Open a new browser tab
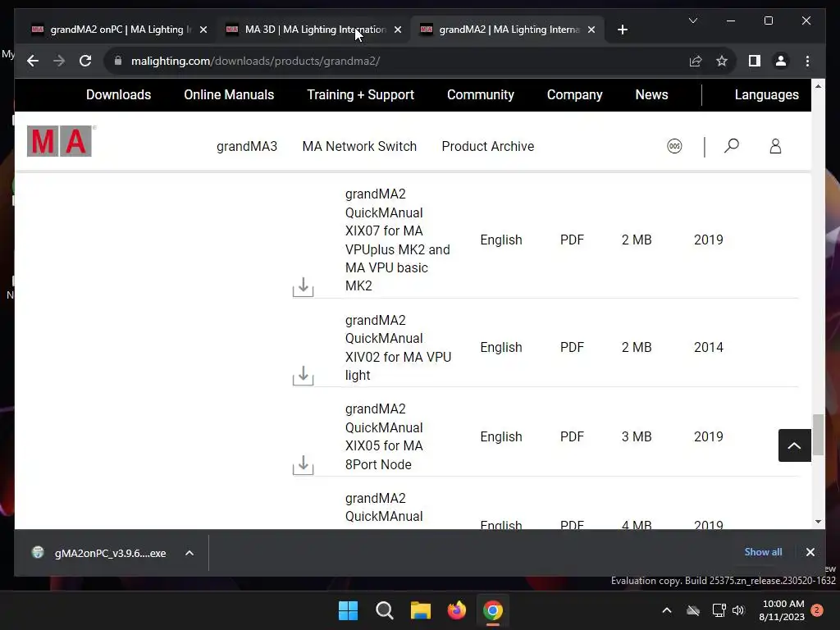The width and height of the screenshot is (840, 630). tap(622, 30)
